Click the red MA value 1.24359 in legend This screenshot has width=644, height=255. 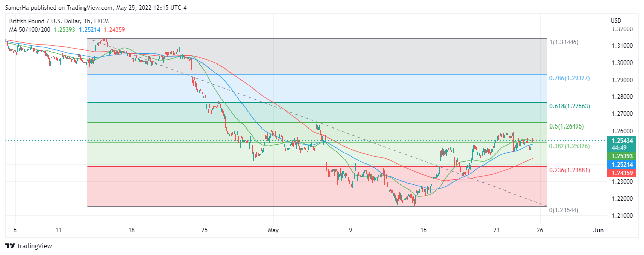[x=114, y=29]
